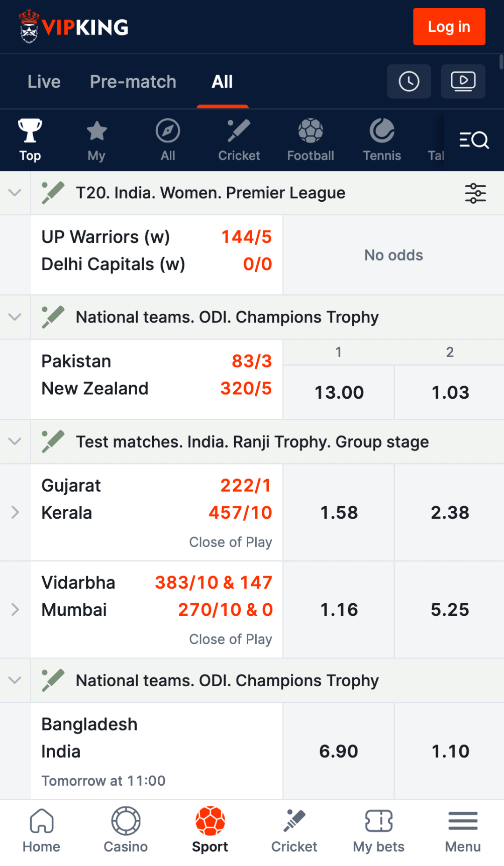Expand the Gujarat vs Kerala match details
Viewport: 504px width, 866px height.
tap(14, 512)
